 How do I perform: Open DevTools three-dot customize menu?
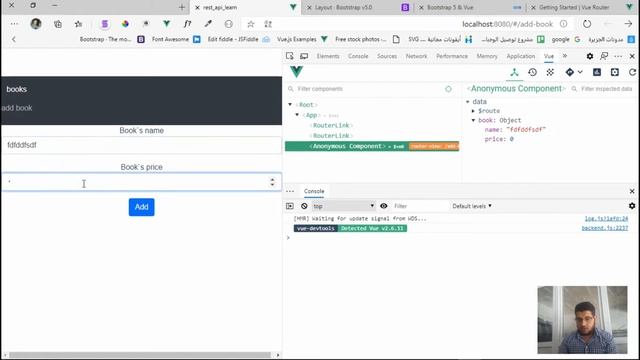pyautogui.click(x=618, y=56)
